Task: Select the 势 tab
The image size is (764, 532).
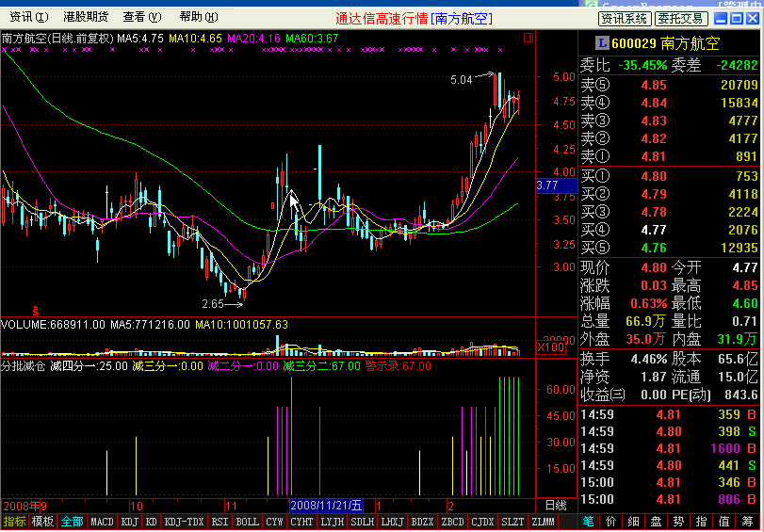Action: click(678, 522)
